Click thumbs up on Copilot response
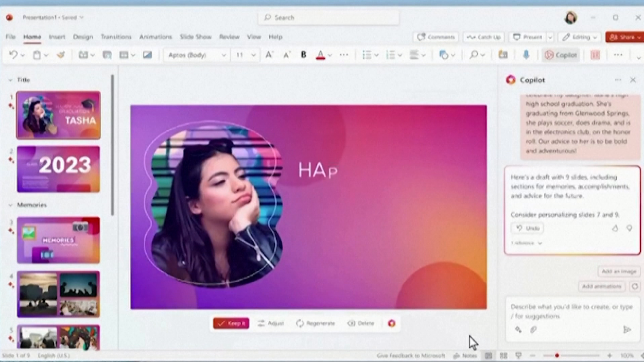The width and height of the screenshot is (644, 362). (615, 228)
